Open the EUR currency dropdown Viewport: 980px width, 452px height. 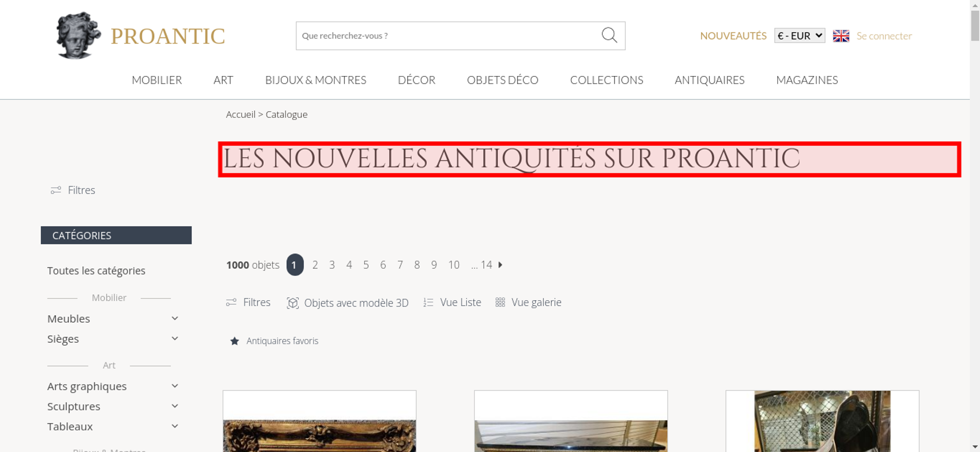(x=799, y=36)
